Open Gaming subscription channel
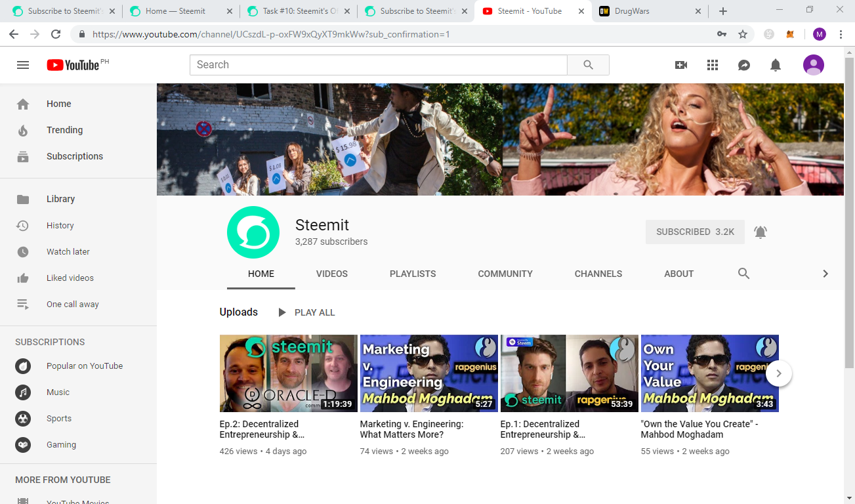This screenshot has width=855, height=504. [x=79, y=444]
